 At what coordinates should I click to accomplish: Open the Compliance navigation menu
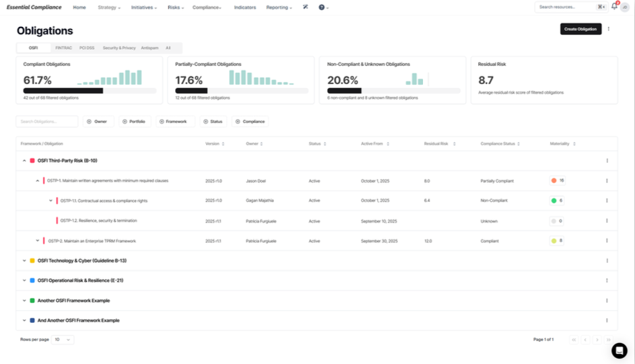pos(207,7)
